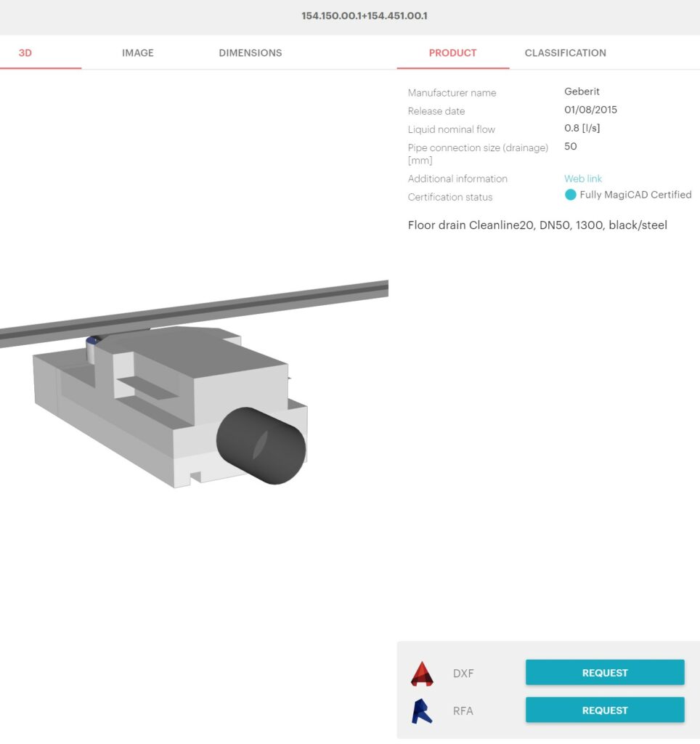Select the PRODUCT tab
The height and width of the screenshot is (744, 700).
tap(452, 52)
